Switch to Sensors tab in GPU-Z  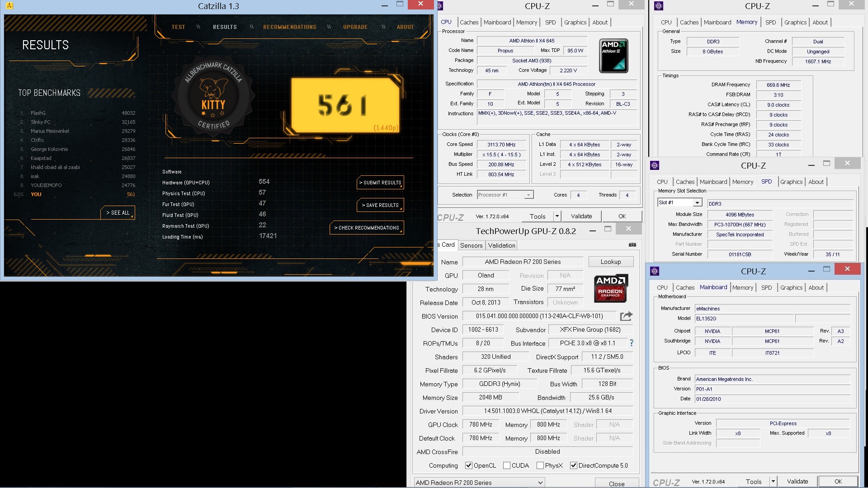tap(471, 245)
